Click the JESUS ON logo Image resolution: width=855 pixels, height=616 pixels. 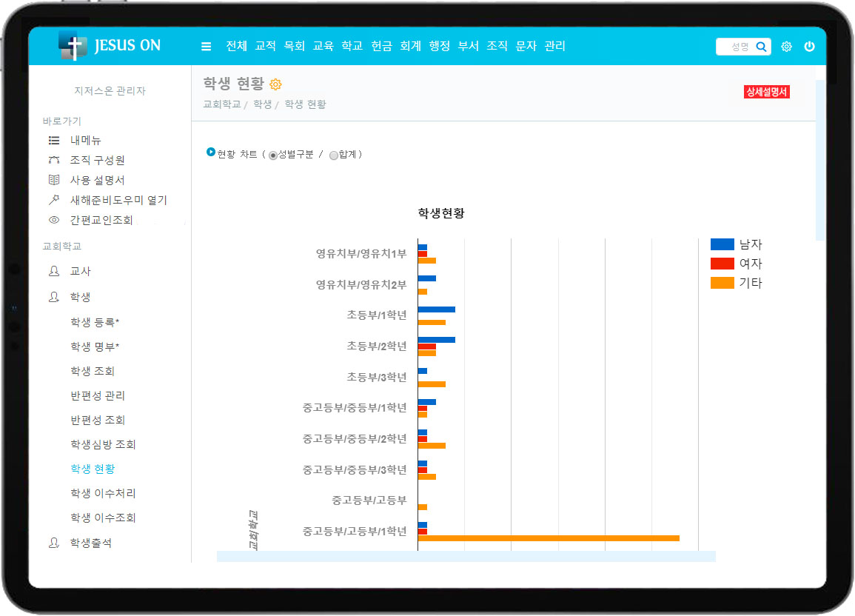110,45
